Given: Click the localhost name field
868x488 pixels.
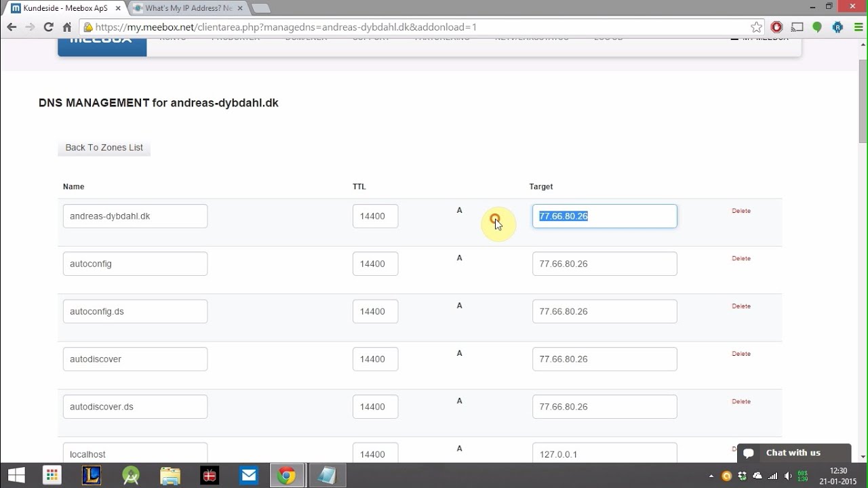Looking at the screenshot, I should click(135, 453).
